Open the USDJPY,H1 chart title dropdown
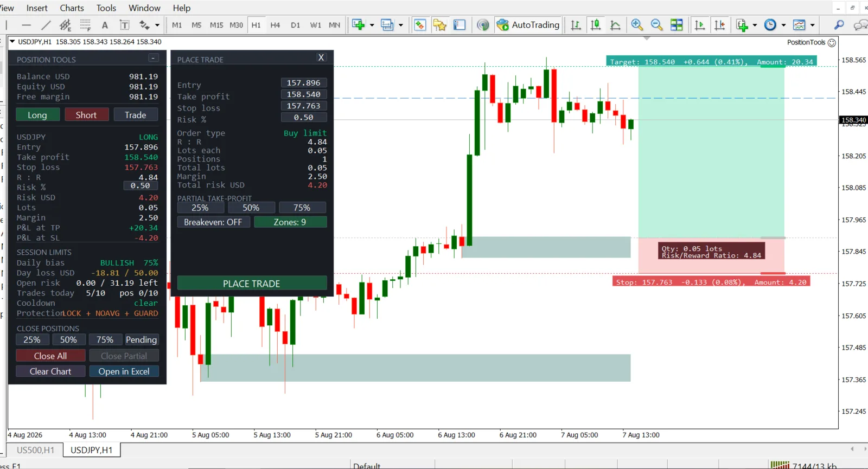This screenshot has height=469, width=868. (12, 41)
